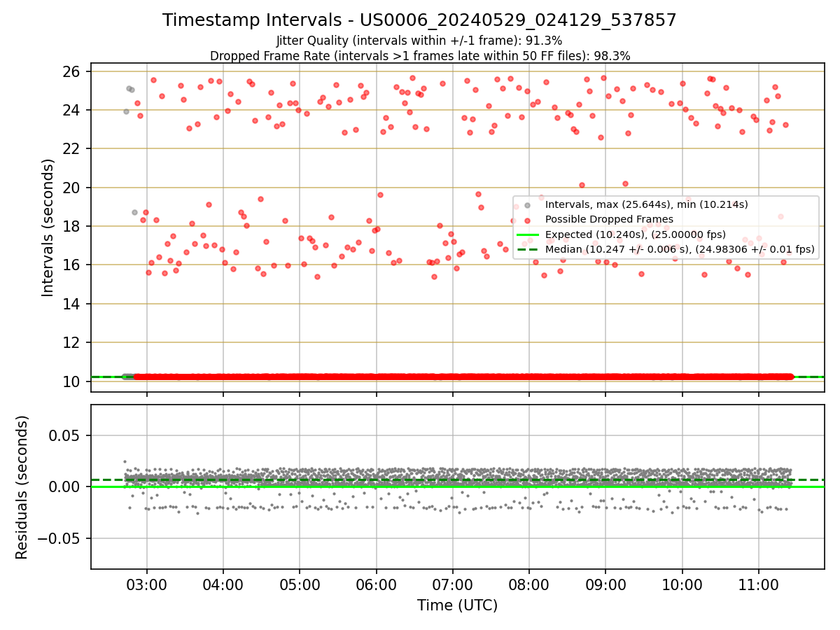Click legend entry 'Possible Dropped Frames'
This screenshot has height=630, width=840.
[x=609, y=219]
